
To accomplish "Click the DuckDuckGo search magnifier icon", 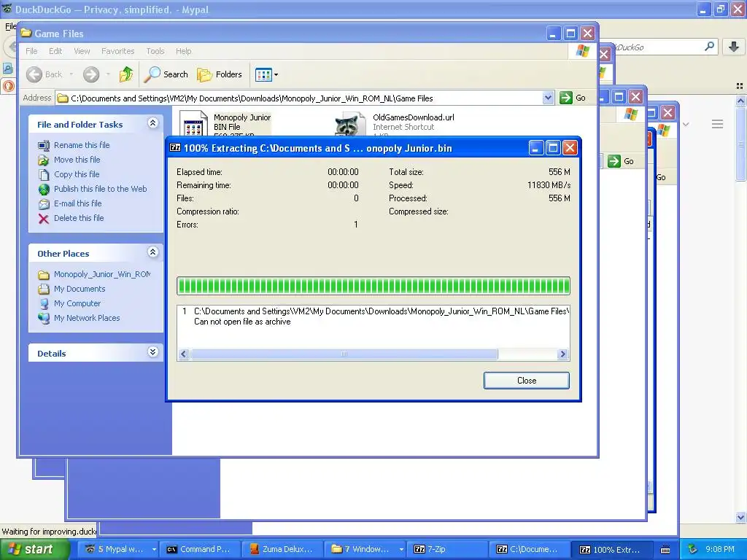I will pyautogui.click(x=709, y=46).
